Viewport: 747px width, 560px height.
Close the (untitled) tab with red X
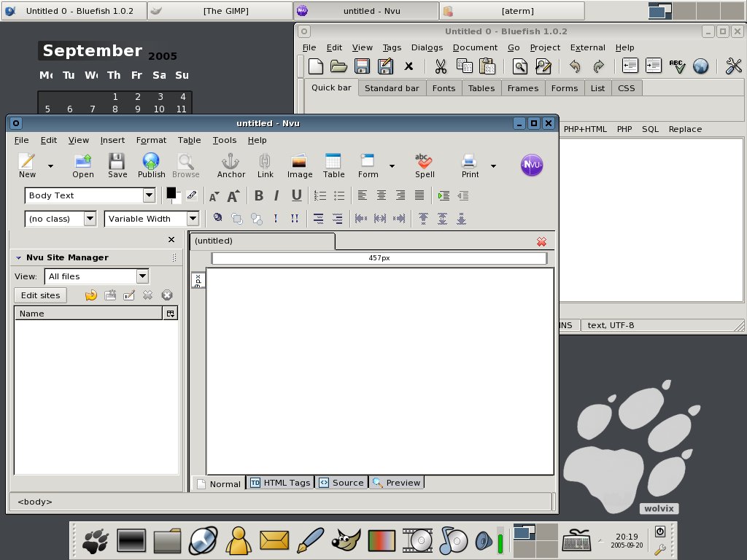[541, 242]
